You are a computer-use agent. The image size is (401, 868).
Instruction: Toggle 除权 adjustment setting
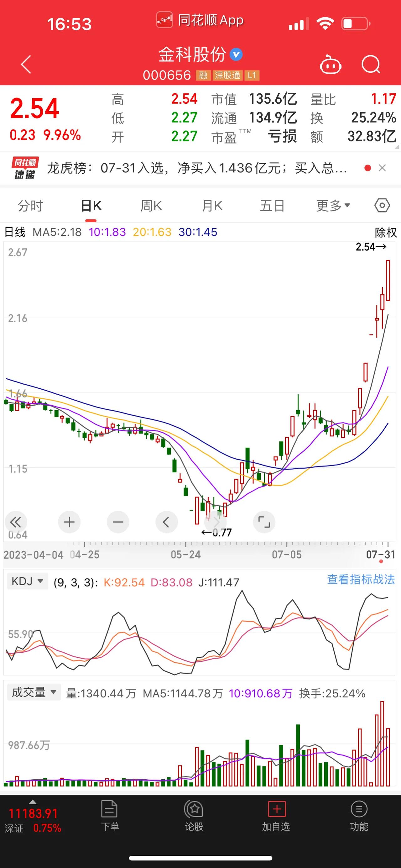[x=386, y=233]
